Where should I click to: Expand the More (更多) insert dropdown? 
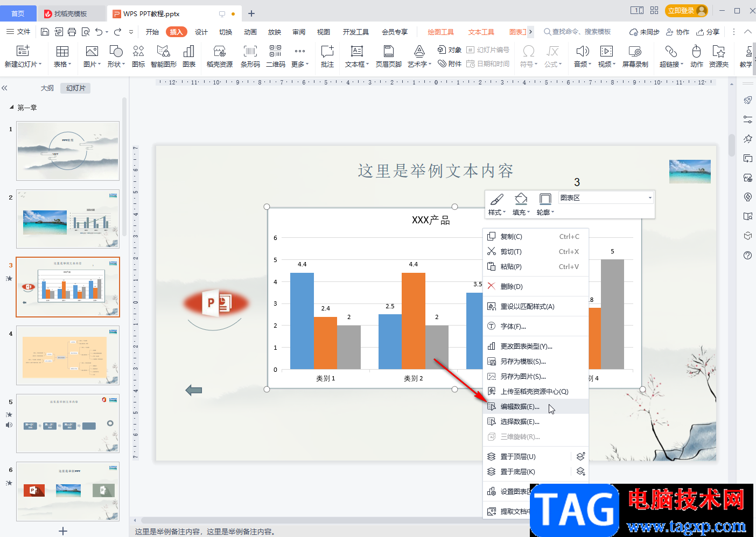[300, 56]
